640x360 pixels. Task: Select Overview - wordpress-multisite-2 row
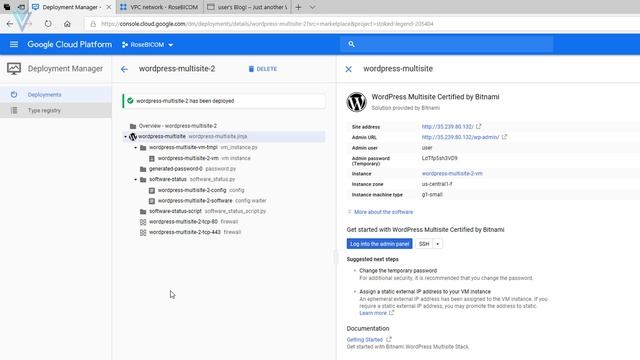click(x=224, y=126)
